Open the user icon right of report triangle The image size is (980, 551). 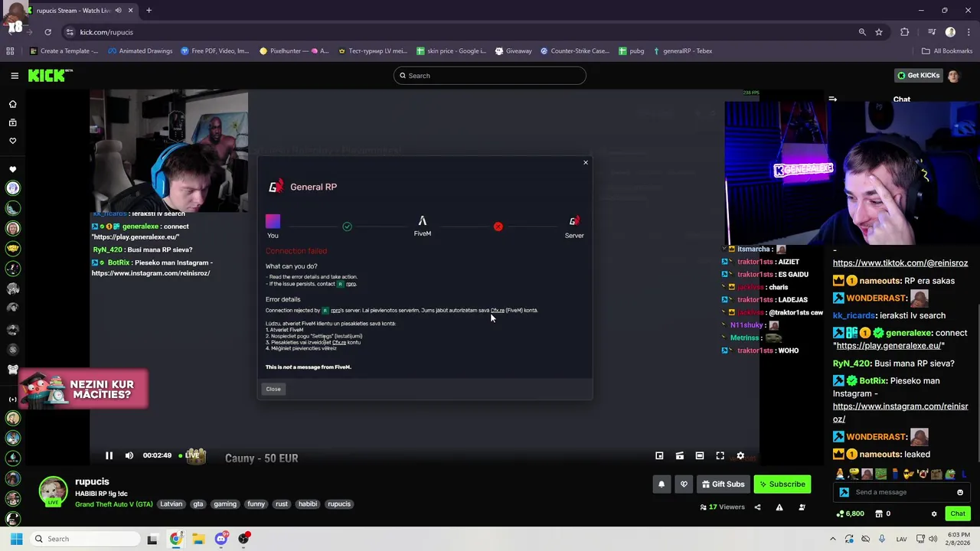click(x=802, y=507)
